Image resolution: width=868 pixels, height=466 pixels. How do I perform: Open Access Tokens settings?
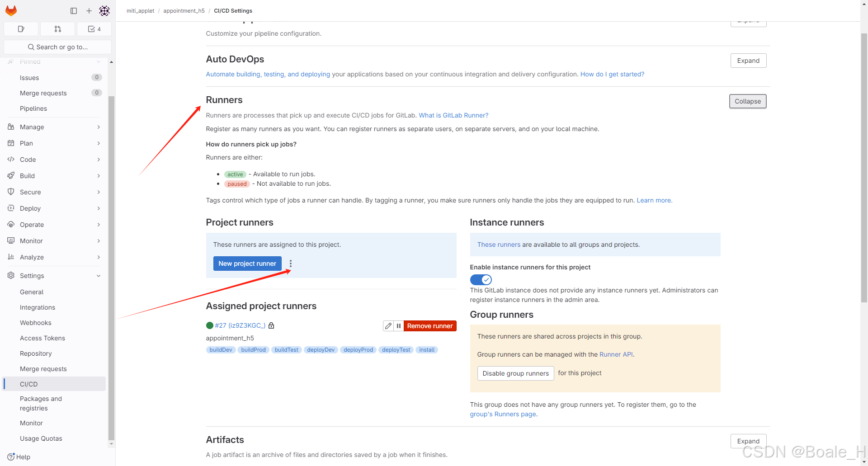tap(54, 338)
